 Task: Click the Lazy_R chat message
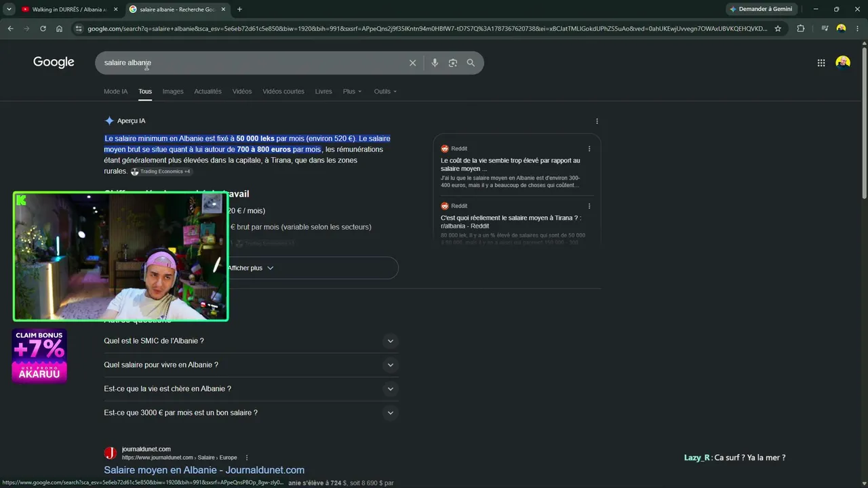pyautogui.click(x=734, y=457)
